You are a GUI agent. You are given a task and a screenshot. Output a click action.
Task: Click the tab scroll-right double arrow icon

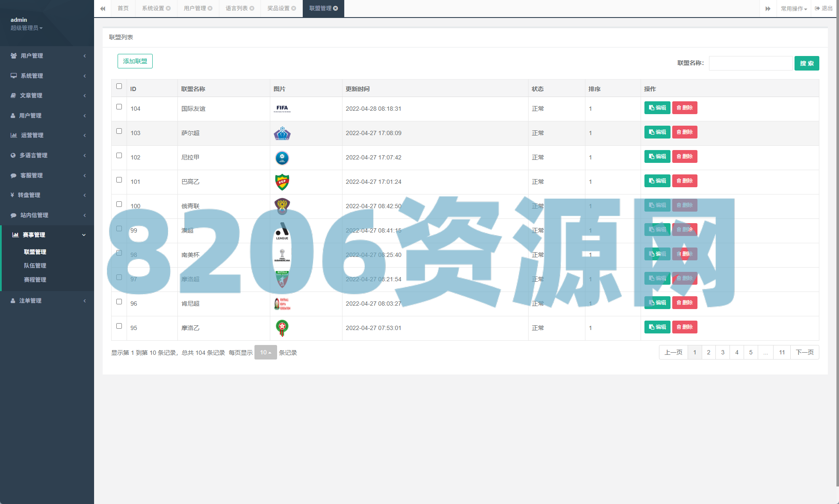pos(768,9)
